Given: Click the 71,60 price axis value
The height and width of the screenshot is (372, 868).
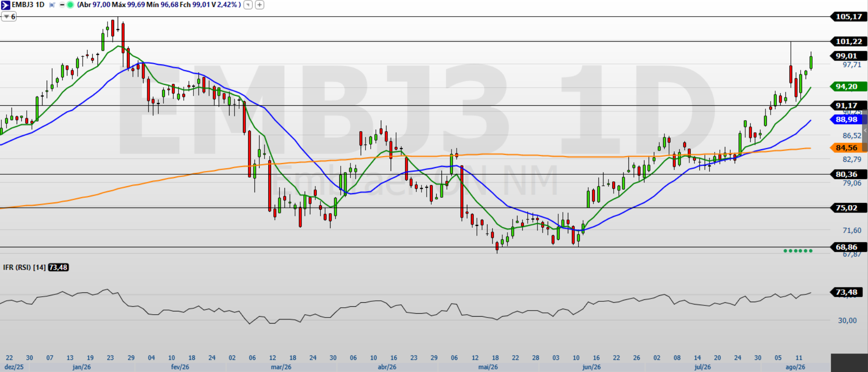Looking at the screenshot, I should click(x=852, y=230).
